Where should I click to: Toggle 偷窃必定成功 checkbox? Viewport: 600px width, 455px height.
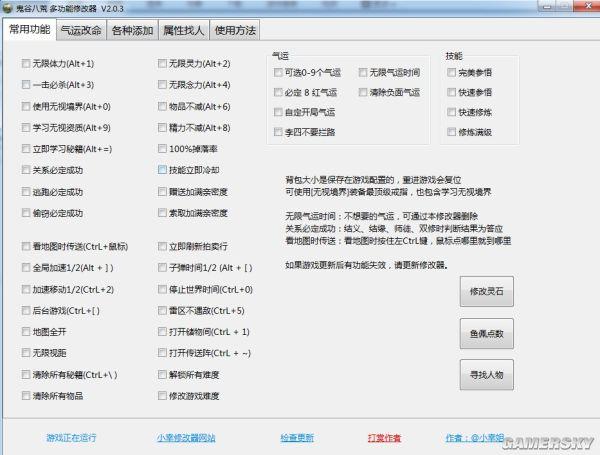point(26,213)
